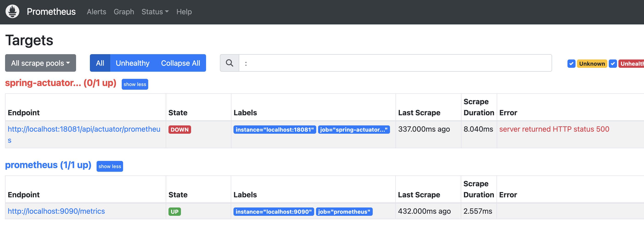Go to the Graph page
Viewport: 644px width, 231px height.
pos(124,12)
